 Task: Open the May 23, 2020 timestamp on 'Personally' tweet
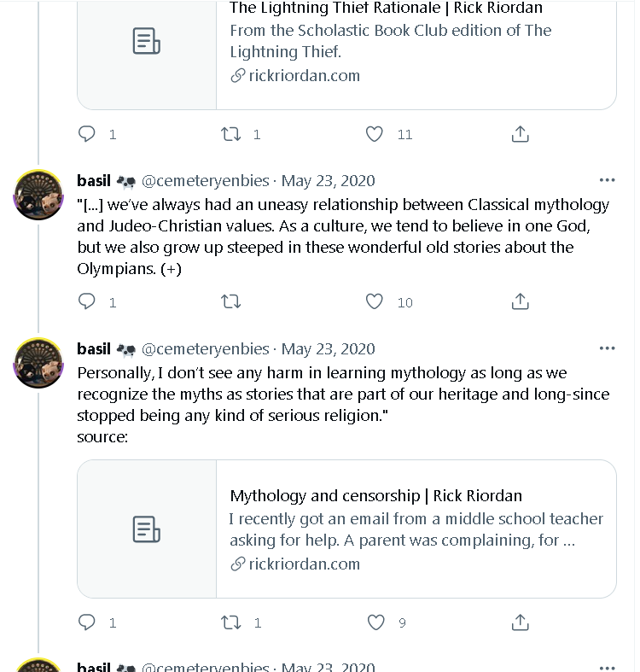328,348
